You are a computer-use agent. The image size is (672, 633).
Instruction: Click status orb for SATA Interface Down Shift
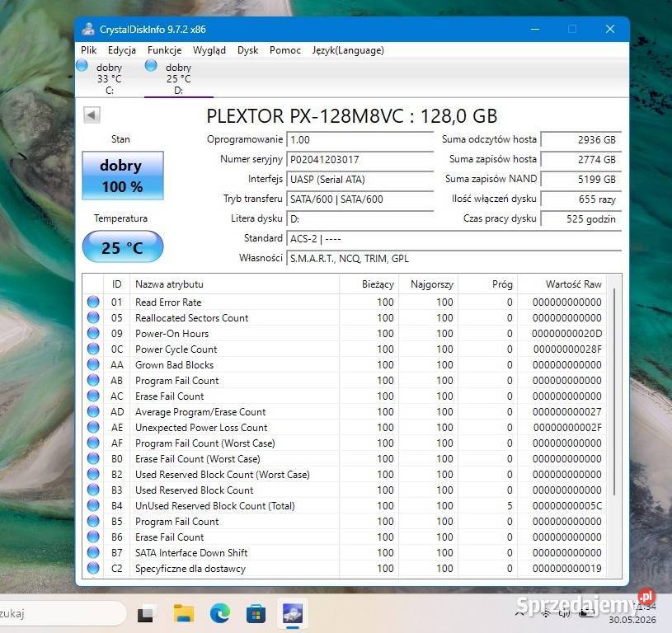(x=93, y=552)
